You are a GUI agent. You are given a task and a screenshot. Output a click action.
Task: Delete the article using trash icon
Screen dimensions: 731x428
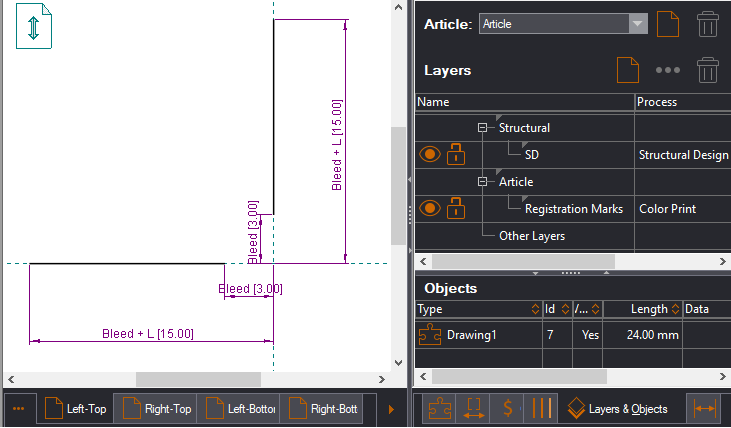[707, 23]
